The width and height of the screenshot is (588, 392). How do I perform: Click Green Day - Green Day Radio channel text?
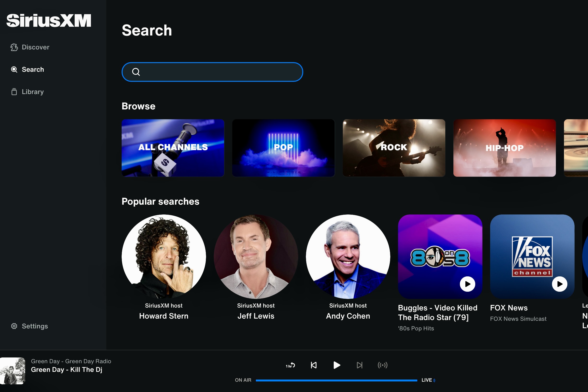pyautogui.click(x=71, y=361)
